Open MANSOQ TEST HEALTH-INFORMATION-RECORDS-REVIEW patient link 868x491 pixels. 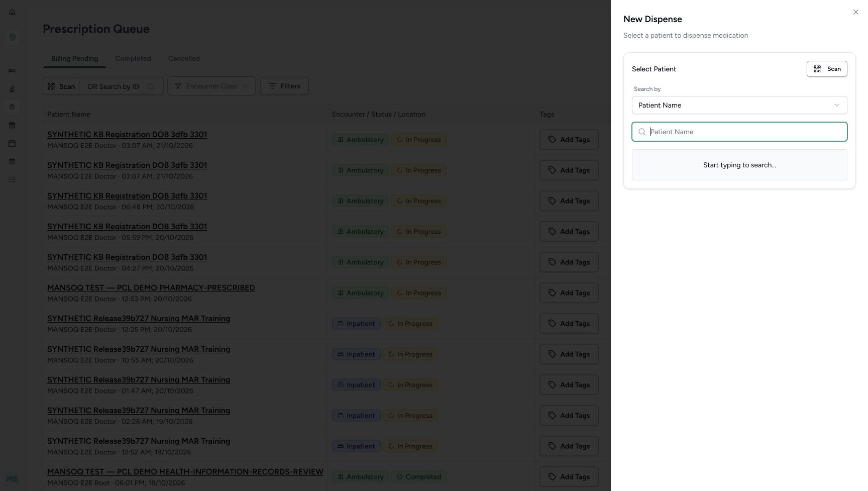(185, 472)
